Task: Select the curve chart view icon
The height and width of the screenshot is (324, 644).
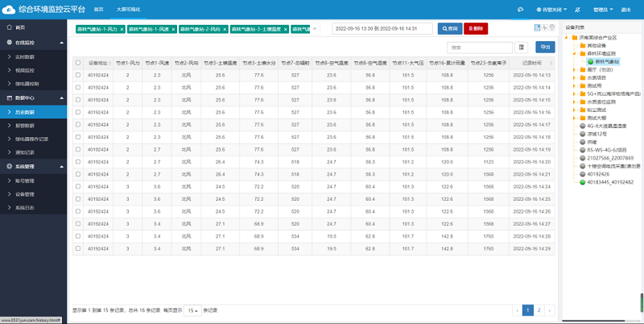Action: pyautogui.click(x=545, y=27)
